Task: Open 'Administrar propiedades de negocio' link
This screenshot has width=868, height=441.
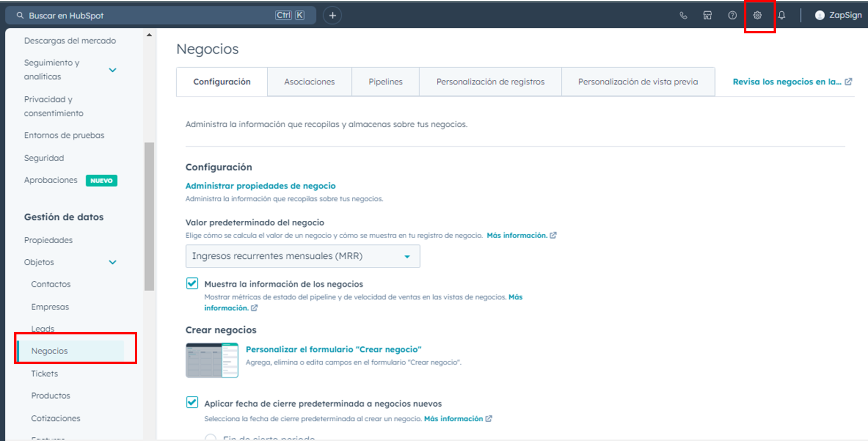Action: [260, 186]
